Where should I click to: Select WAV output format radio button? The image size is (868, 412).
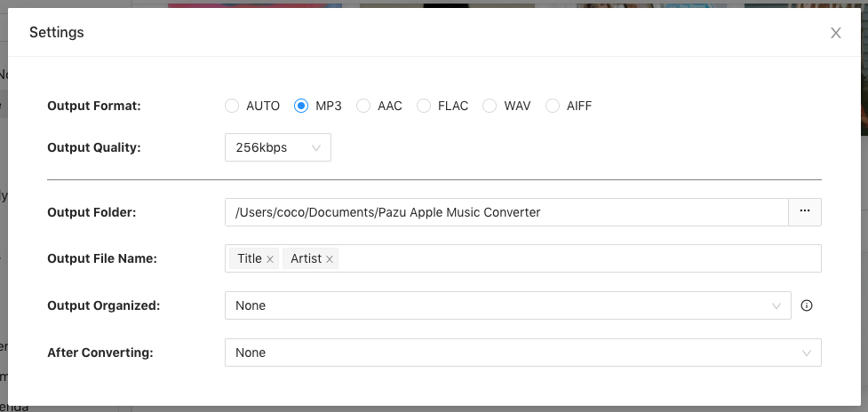tap(490, 106)
